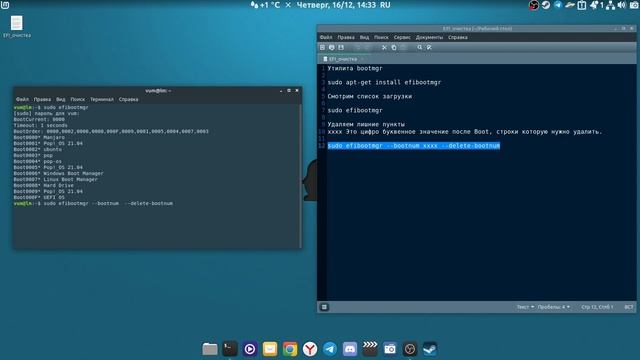Image resolution: width=640 pixels, height=360 pixels.
Task: Click the new document toolbar icon
Action: pyautogui.click(x=322, y=47)
